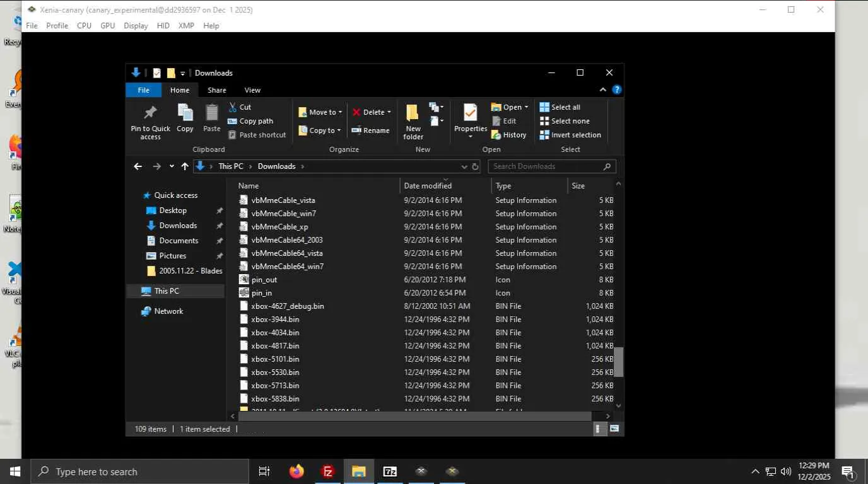Select all items in Downloads
The image size is (868, 484).
pos(560,107)
